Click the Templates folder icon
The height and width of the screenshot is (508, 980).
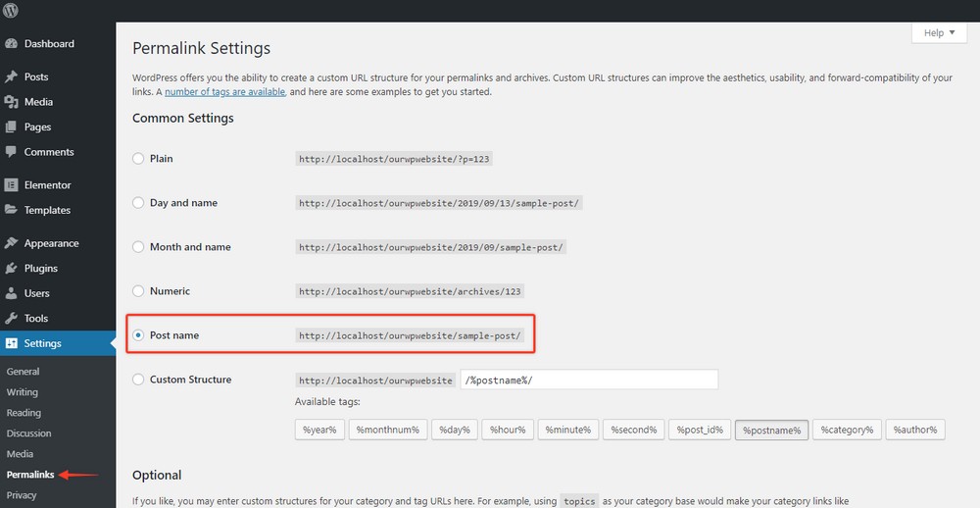coord(11,210)
